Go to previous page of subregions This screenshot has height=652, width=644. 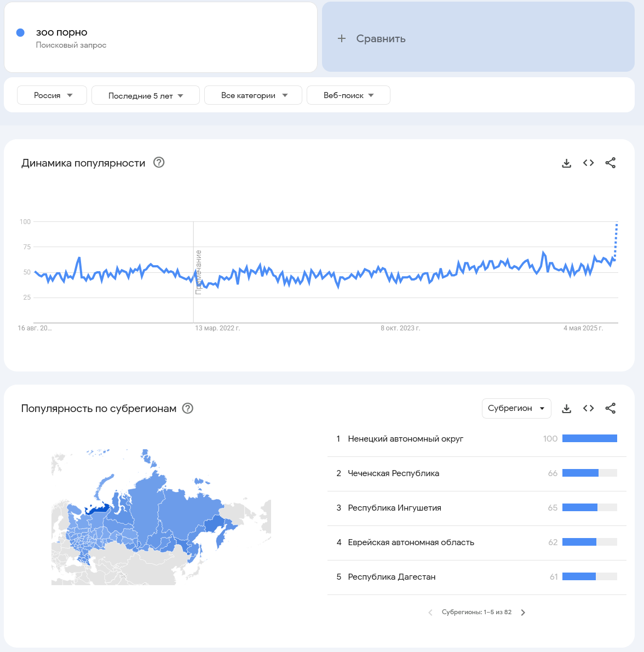tap(430, 613)
